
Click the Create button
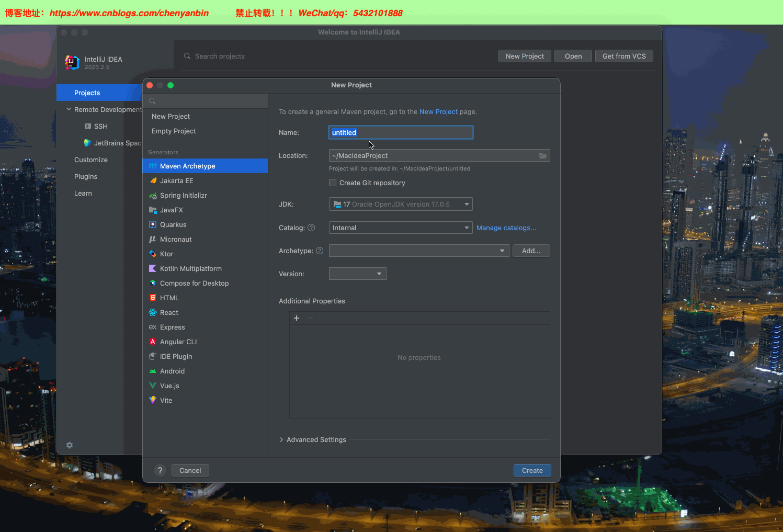pyautogui.click(x=532, y=470)
